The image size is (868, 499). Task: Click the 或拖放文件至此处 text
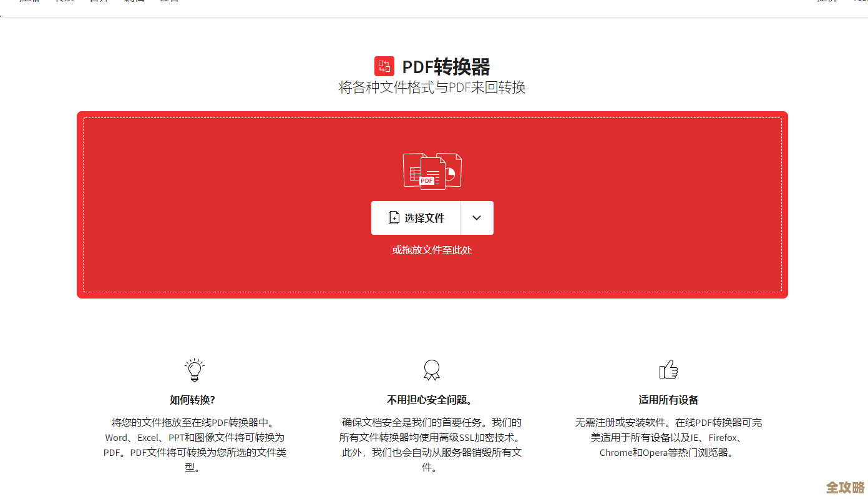click(x=432, y=250)
